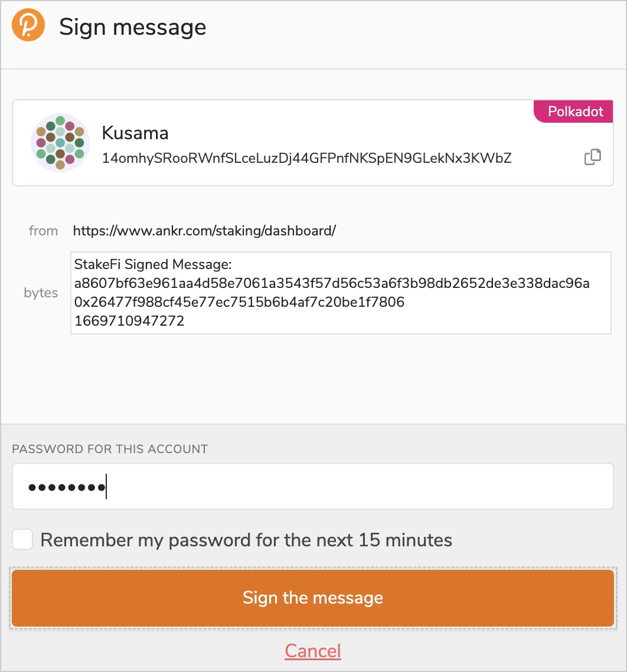Click the Kusama account name
This screenshot has height=672, width=627.
tap(135, 133)
